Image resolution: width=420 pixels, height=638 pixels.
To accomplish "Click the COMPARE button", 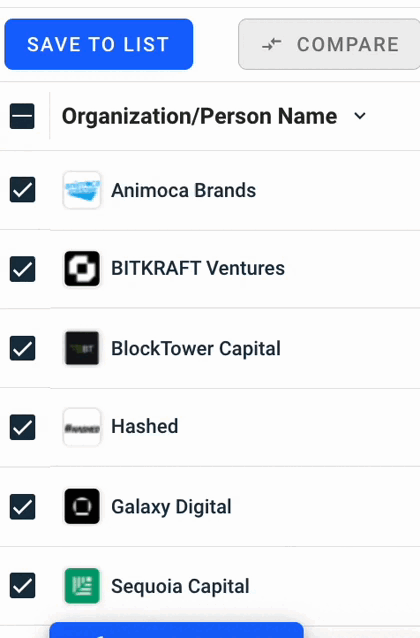I will [x=329, y=44].
